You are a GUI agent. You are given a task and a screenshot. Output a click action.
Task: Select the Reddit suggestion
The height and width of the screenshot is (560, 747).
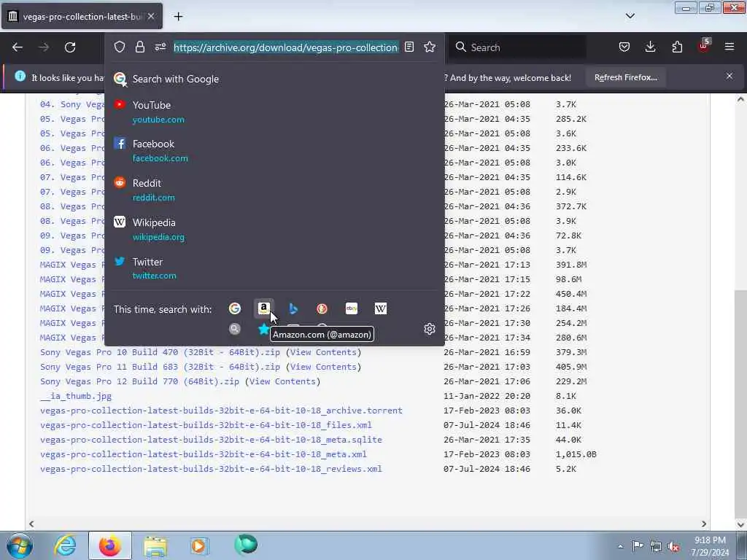pos(274,190)
